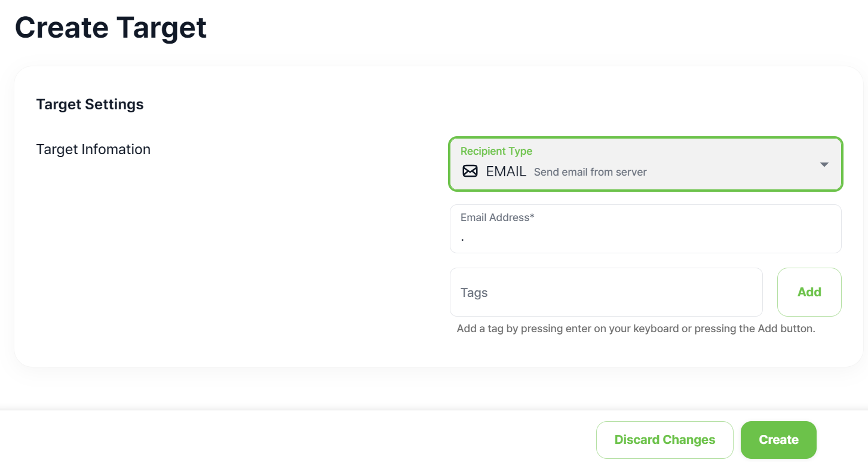Click the required asterisk on Email Address
Viewport: 868px width, 463px height.
tap(532, 217)
